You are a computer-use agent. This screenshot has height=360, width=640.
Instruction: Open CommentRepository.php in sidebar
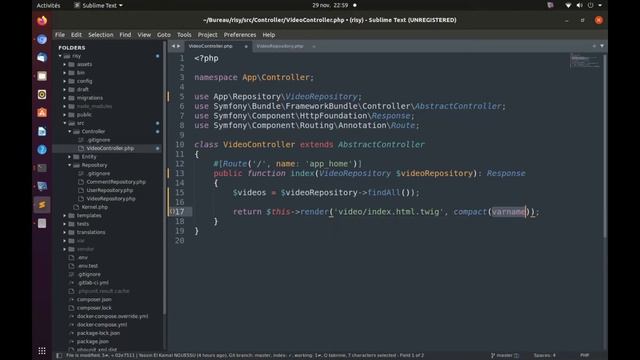[x=116, y=182]
